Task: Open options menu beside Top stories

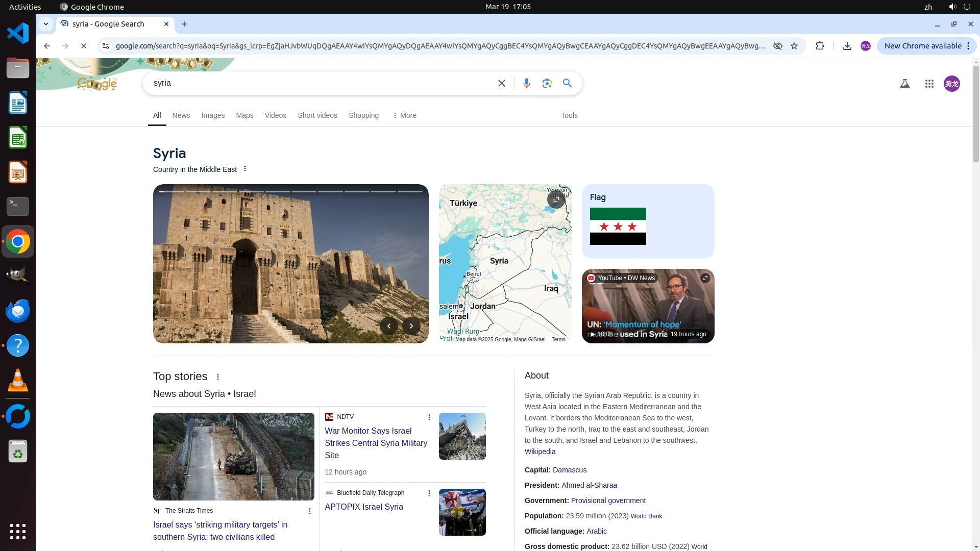Action: point(218,377)
